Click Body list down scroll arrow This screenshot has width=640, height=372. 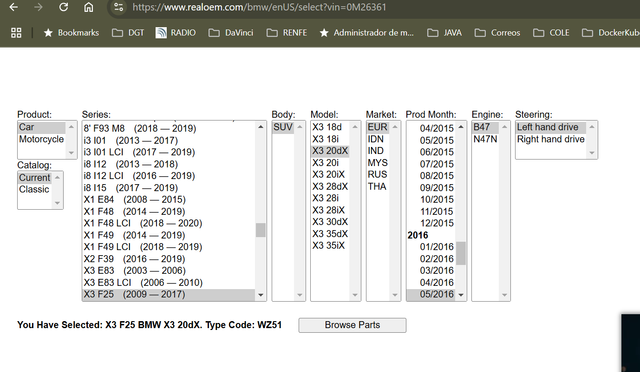point(300,295)
